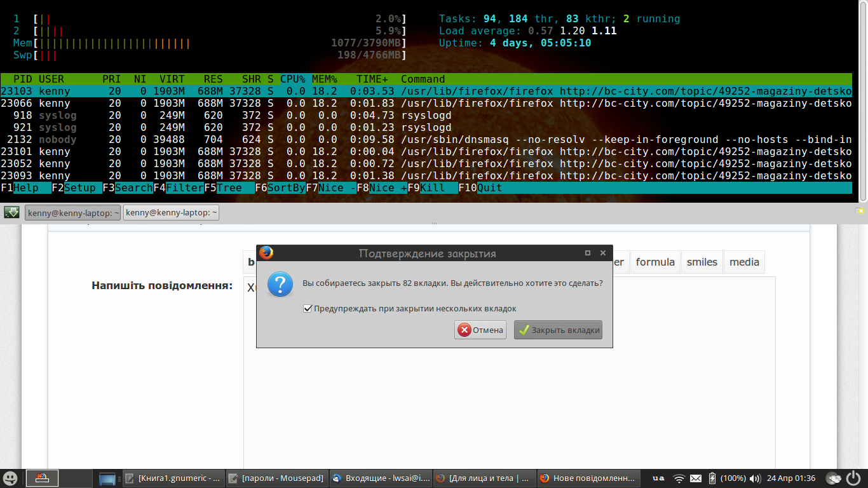Screen dimensions: 868x488
Task: Click the volume speaker icon
Action: coord(756,478)
